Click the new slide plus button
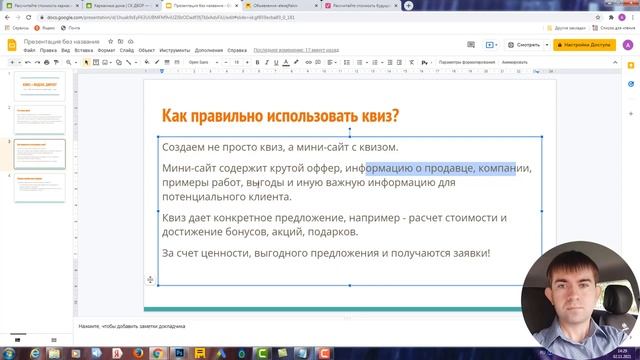Viewport: 640px width, 360px height. click(12, 62)
